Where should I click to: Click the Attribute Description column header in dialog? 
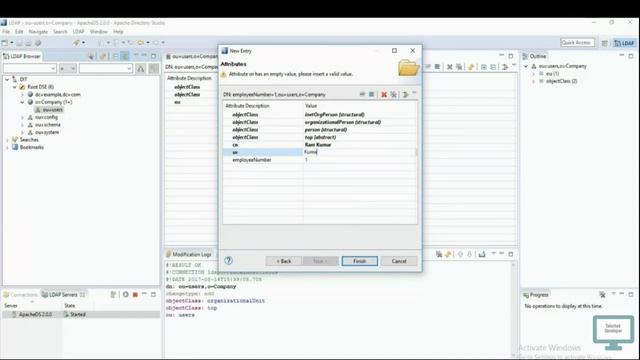coord(263,106)
